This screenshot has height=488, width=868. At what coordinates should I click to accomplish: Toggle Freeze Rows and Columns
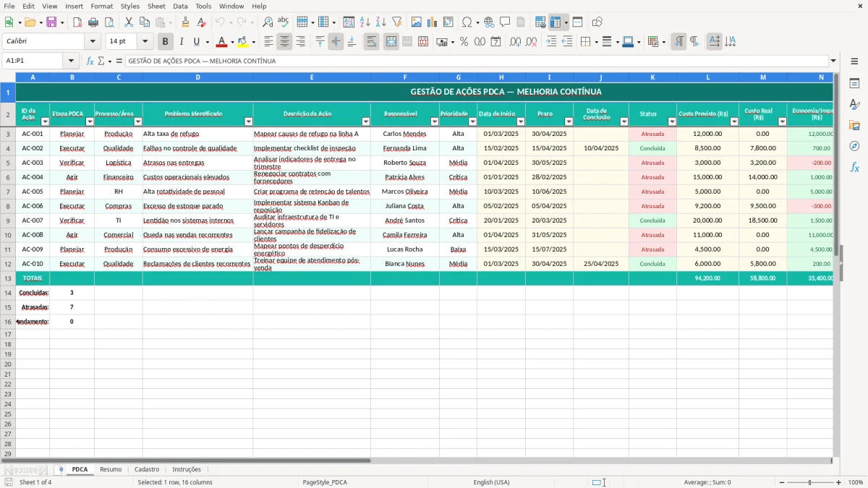556,22
